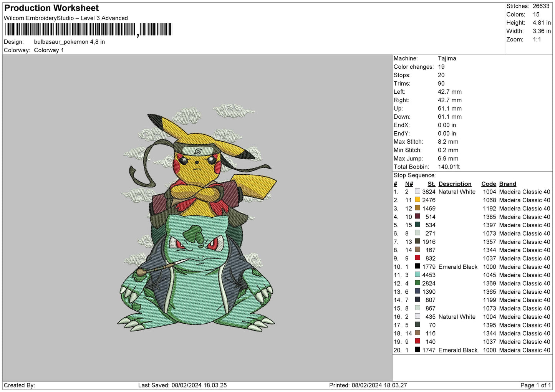The width and height of the screenshot is (555, 392).
Task: Click the Zoom value 1:1
Action: pyautogui.click(x=537, y=40)
